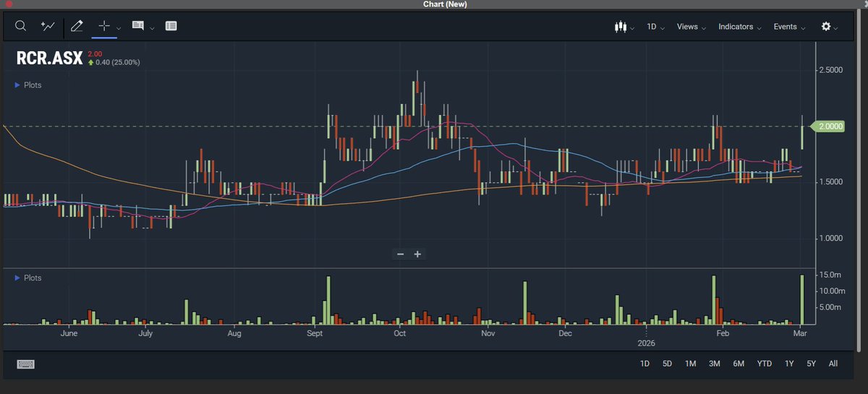The image size is (868, 394).
Task: Select the 1Y time range
Action: click(789, 364)
